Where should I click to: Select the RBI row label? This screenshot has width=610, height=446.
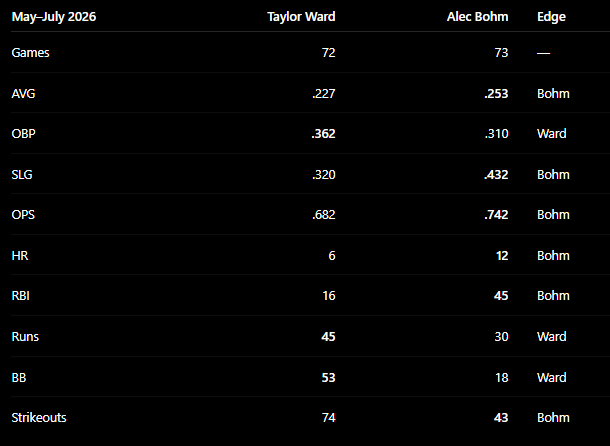(x=20, y=296)
